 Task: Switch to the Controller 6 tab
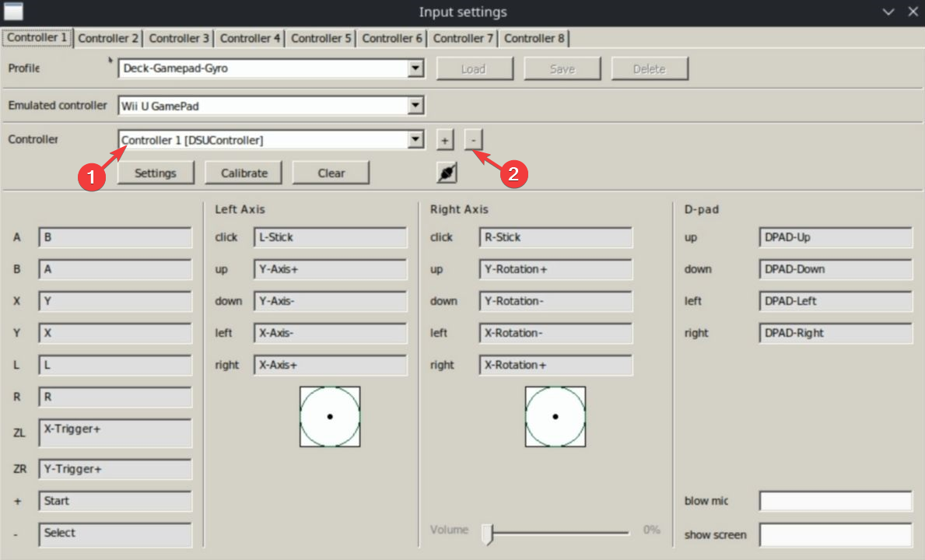coord(392,38)
